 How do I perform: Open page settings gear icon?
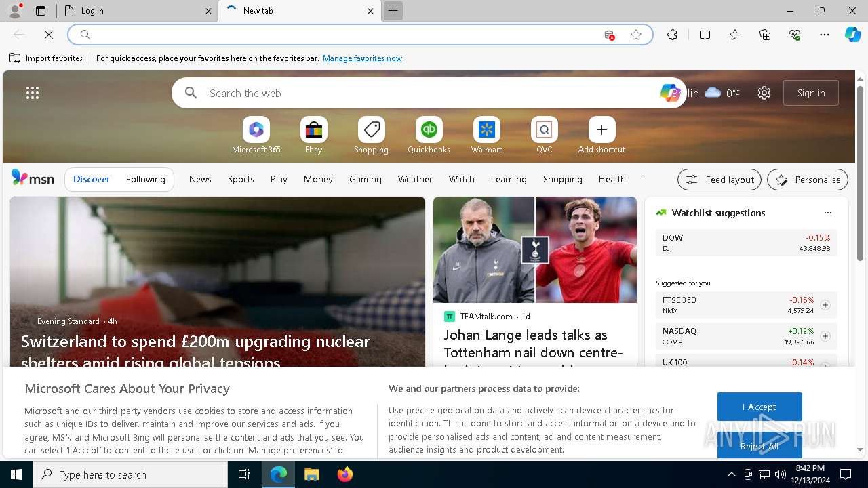[x=764, y=93]
